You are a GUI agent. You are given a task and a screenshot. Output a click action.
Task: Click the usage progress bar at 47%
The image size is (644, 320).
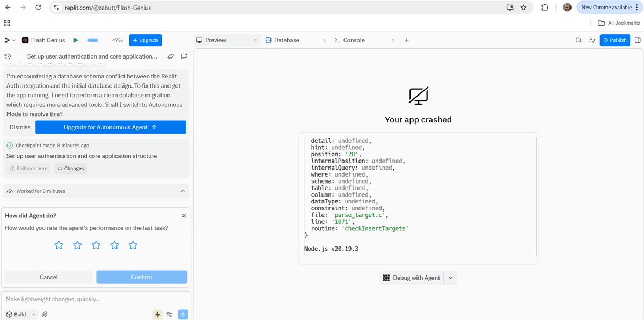[x=93, y=40]
